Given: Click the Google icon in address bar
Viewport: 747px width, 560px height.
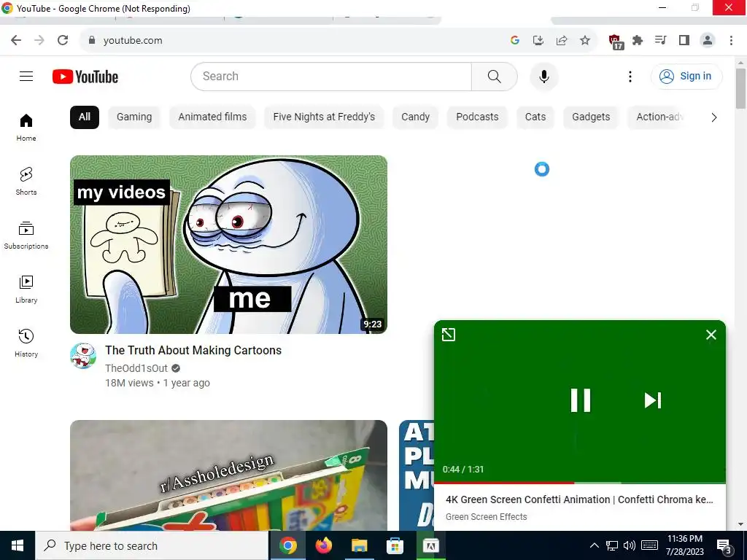Looking at the screenshot, I should point(514,41).
